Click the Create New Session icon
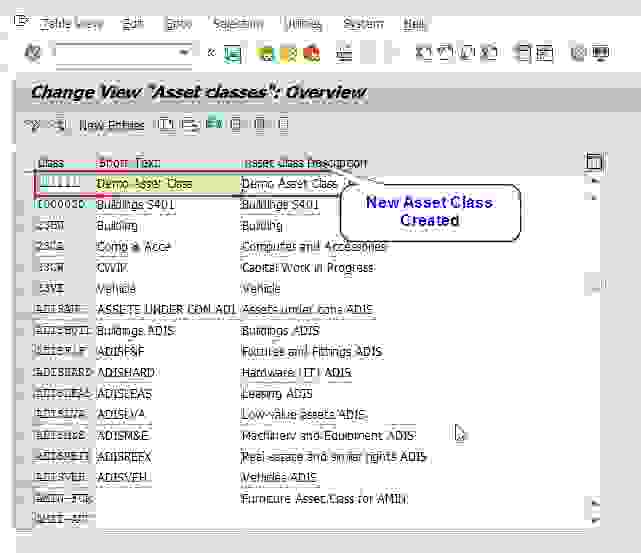 pyautogui.click(x=522, y=53)
